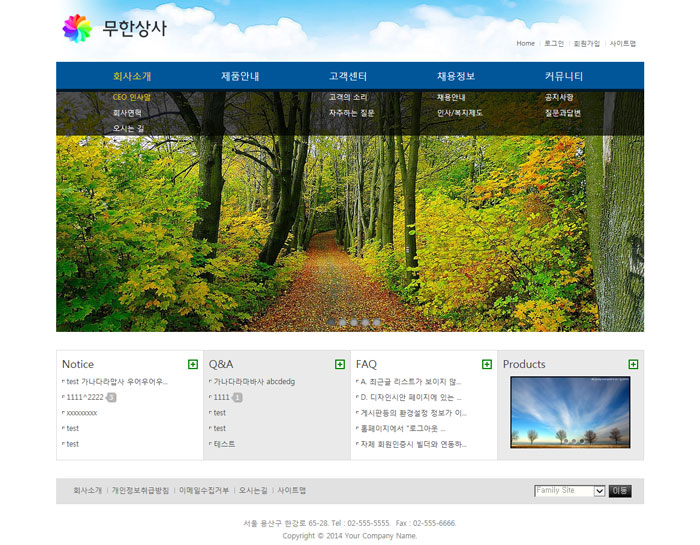Open Q&A post '테스트'
This screenshot has height=545, width=700.
[x=224, y=444]
